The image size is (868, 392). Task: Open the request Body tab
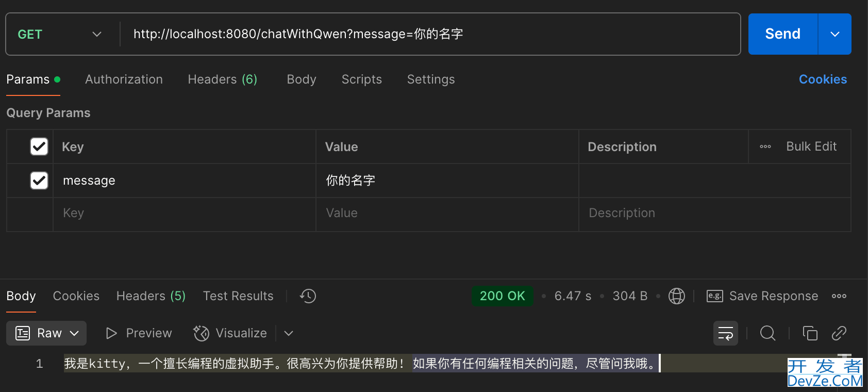tap(302, 79)
